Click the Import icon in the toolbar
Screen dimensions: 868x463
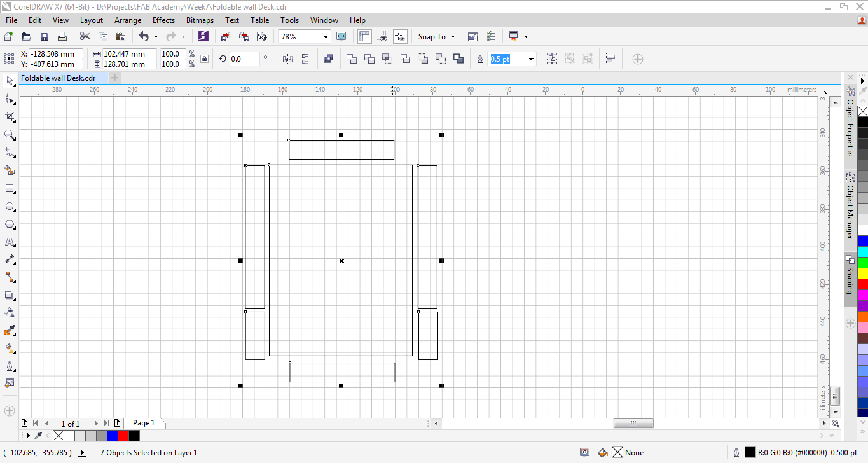pos(226,37)
